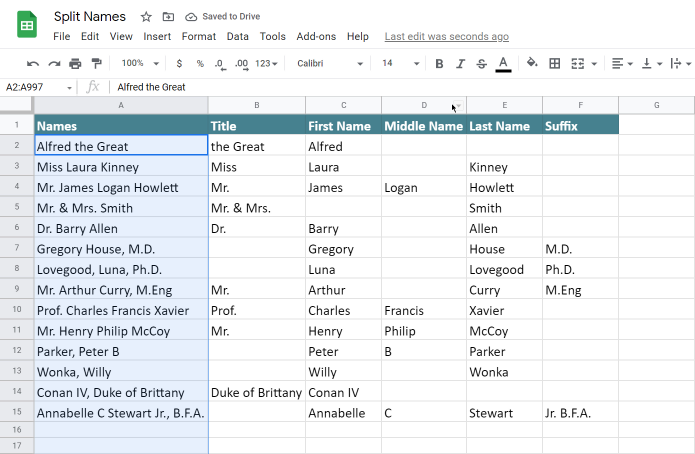Open the Edit menu
Viewport: 695px width, 454px height.
tap(90, 36)
